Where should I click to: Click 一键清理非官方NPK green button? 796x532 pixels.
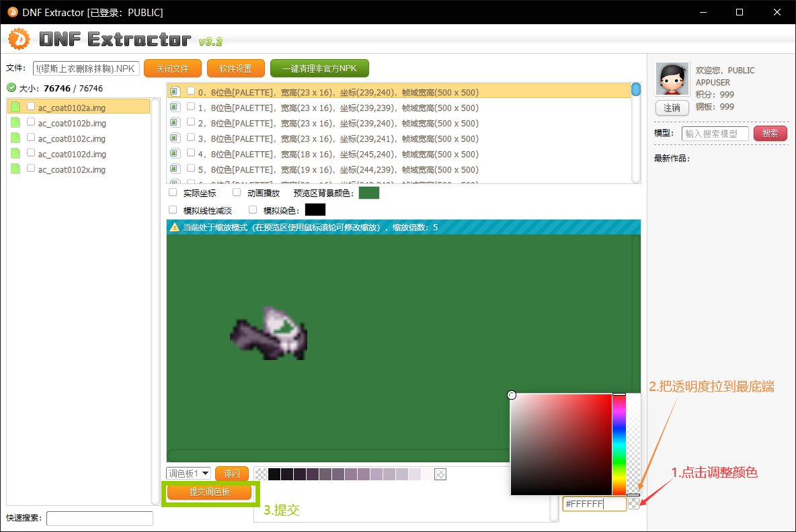319,69
